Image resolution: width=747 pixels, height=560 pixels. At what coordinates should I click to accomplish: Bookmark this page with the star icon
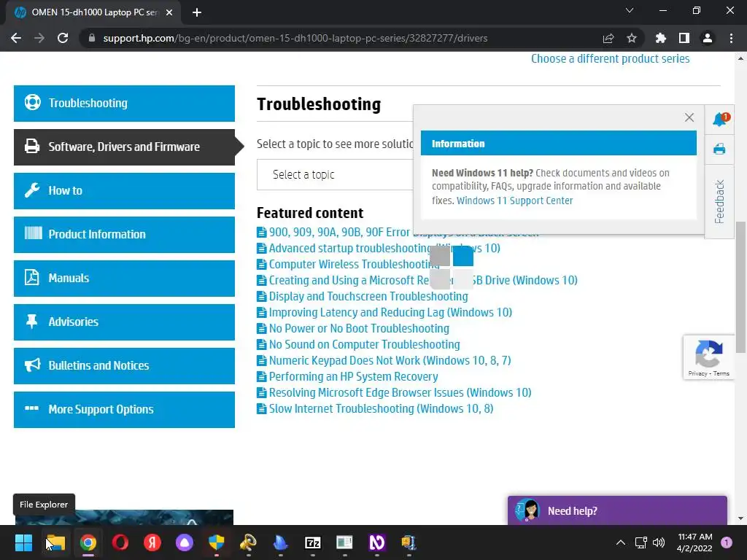632,38
